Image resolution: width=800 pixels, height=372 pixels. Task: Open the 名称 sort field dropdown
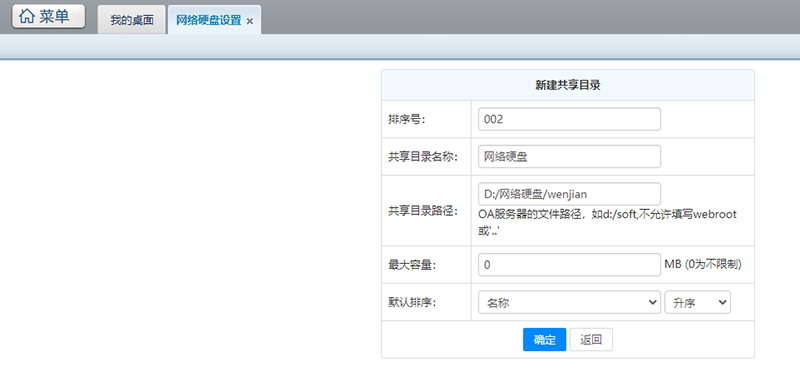[x=569, y=302]
